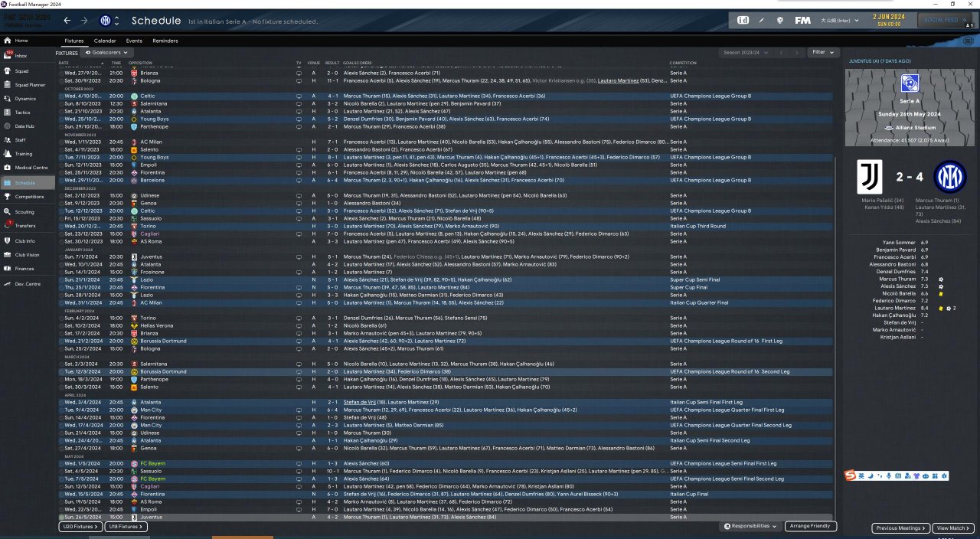
Task: Open Dev. Centre in the sidebar
Action: (x=26, y=283)
